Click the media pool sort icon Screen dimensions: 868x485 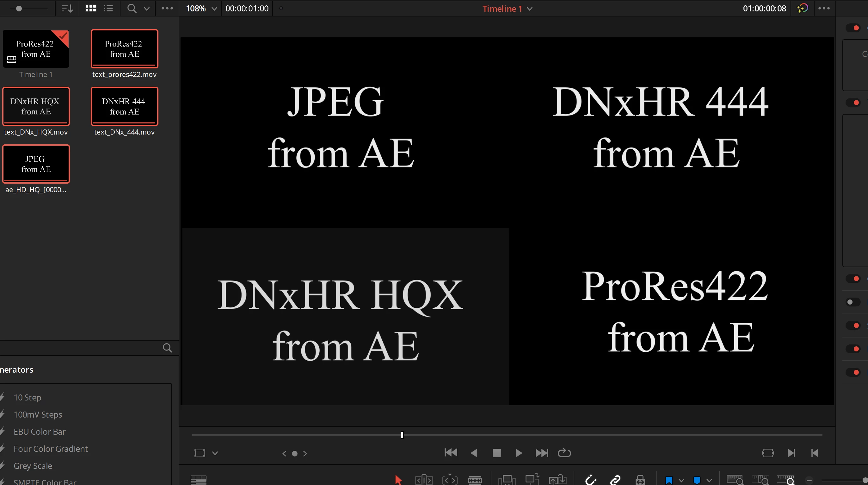click(67, 9)
